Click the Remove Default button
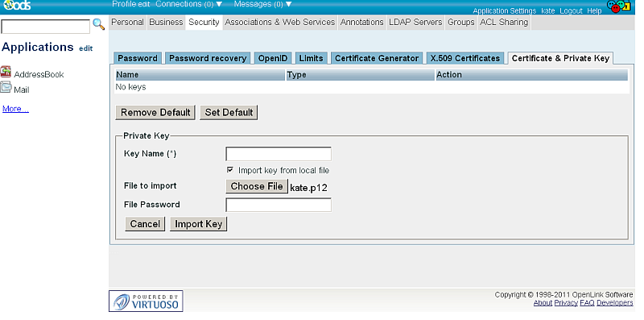Viewport: 644px width, 320px height. (155, 112)
